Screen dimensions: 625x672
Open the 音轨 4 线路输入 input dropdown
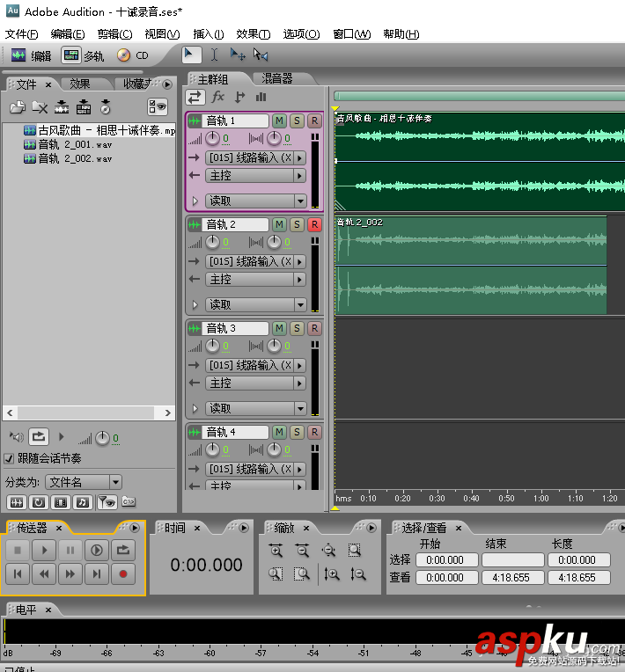[255, 469]
